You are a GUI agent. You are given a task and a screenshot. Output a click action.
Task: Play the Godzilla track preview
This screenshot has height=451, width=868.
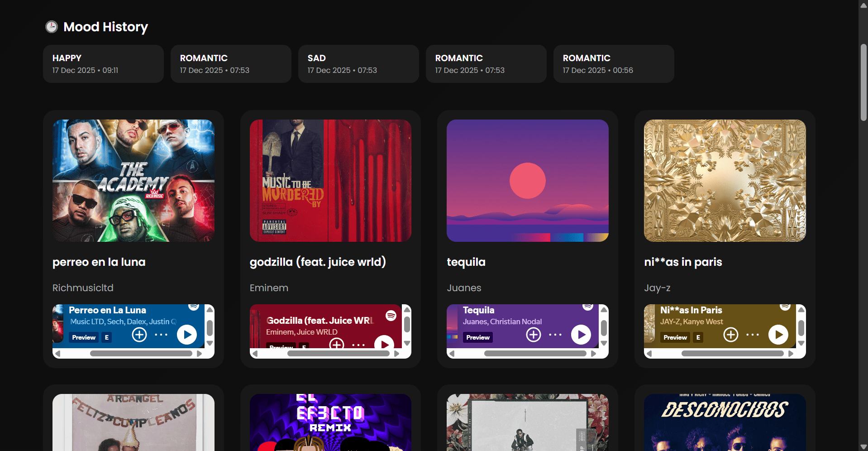click(x=384, y=345)
